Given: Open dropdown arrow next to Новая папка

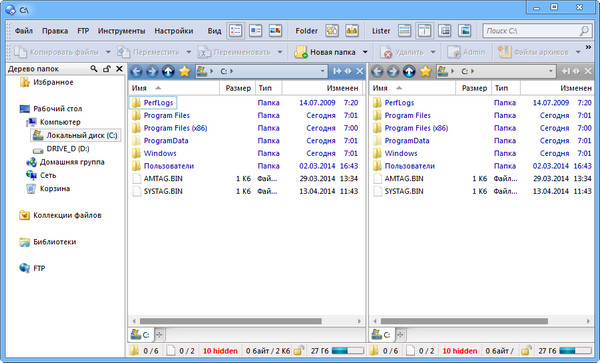Looking at the screenshot, I should [x=365, y=52].
